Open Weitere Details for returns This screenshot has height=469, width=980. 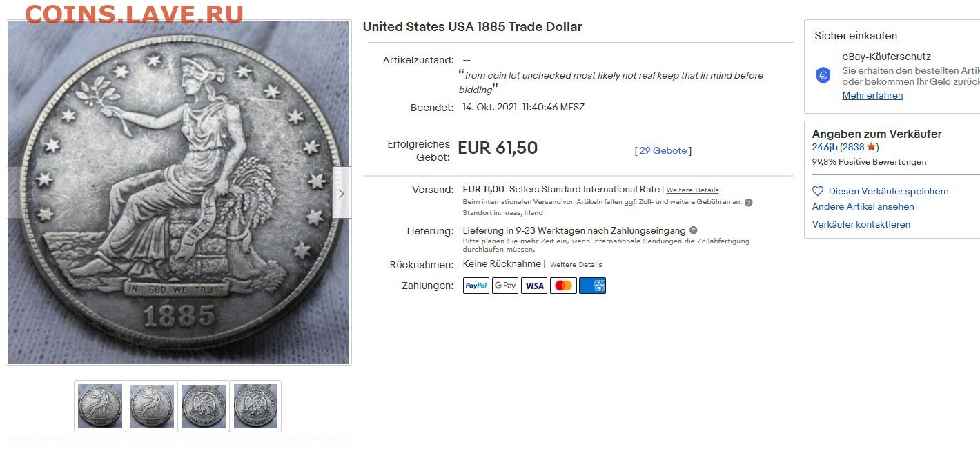point(576,265)
